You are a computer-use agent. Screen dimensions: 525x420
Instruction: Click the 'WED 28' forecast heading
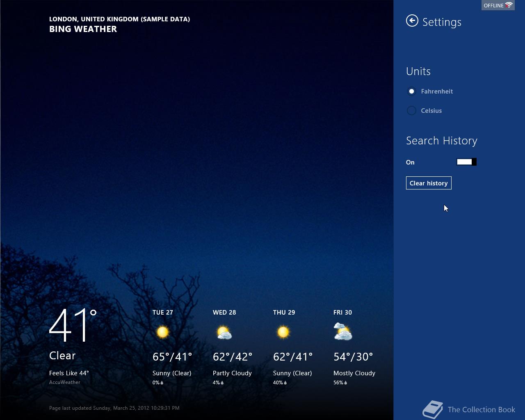pyautogui.click(x=224, y=313)
